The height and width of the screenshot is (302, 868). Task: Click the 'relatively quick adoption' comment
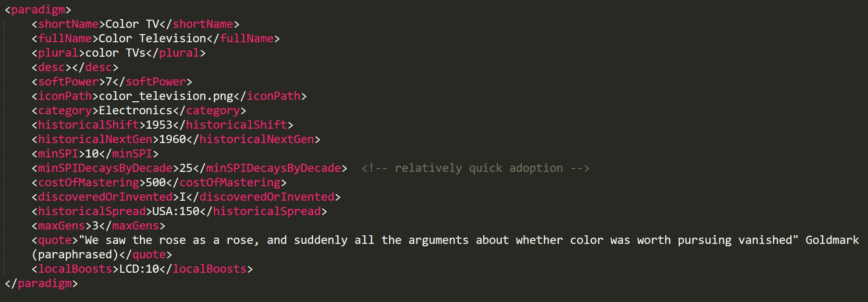tap(475, 168)
